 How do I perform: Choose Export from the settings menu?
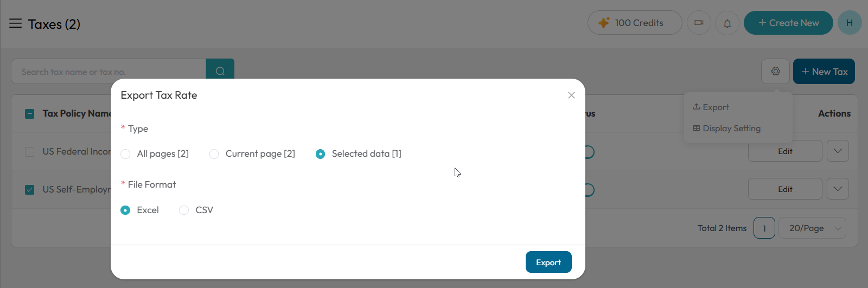click(x=711, y=107)
